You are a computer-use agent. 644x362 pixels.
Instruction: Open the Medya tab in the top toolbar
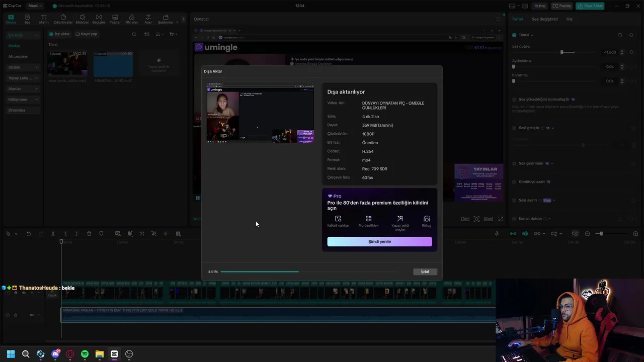[x=11, y=19]
